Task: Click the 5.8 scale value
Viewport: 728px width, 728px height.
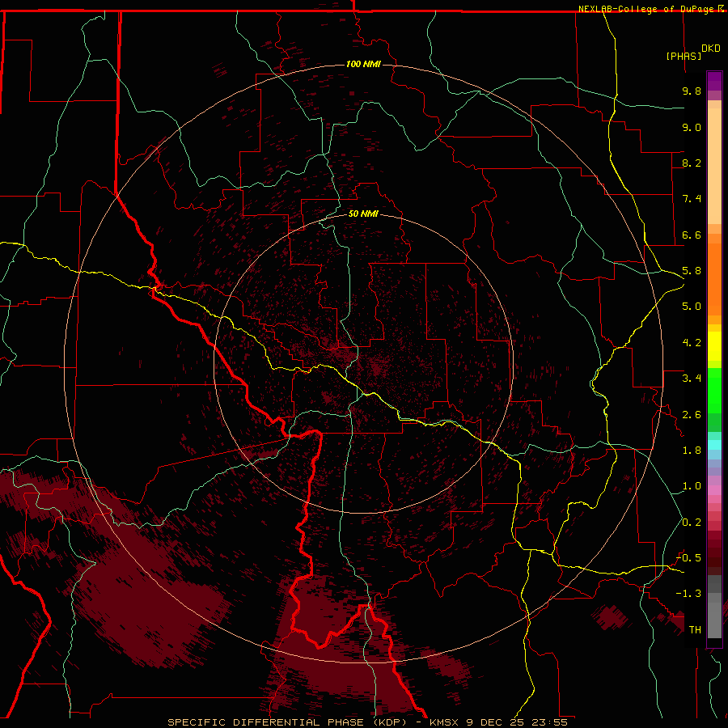Action: 692,271
